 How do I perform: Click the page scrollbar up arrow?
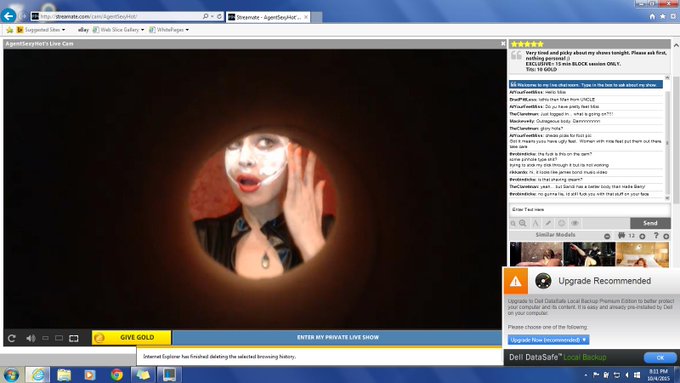(676, 45)
